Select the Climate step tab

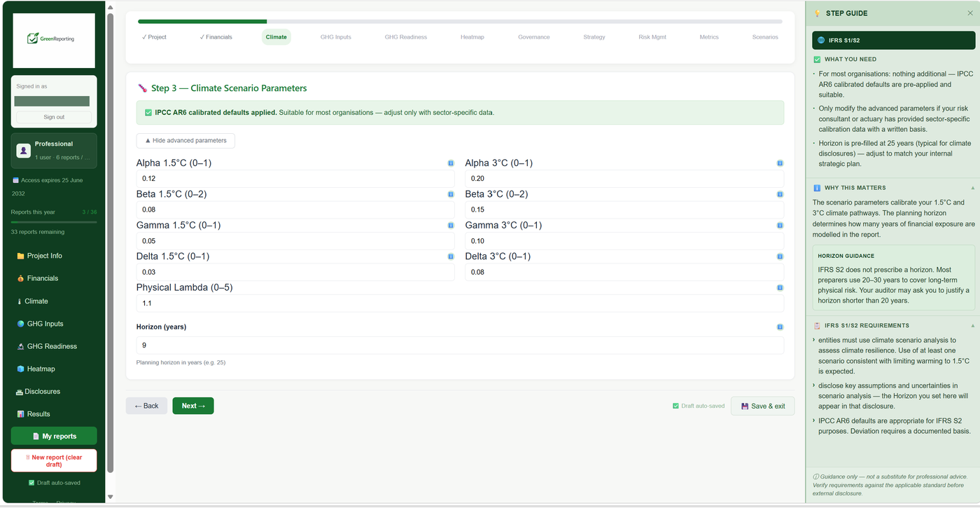click(x=276, y=37)
